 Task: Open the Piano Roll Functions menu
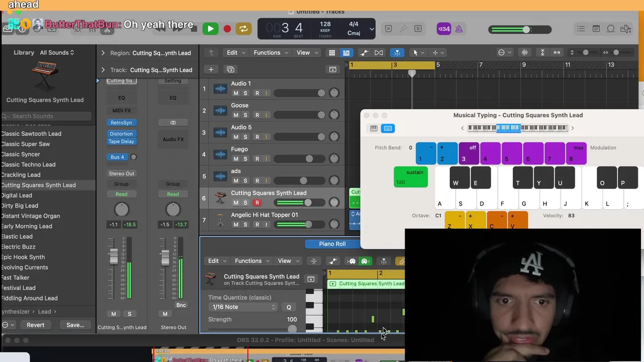point(252,261)
